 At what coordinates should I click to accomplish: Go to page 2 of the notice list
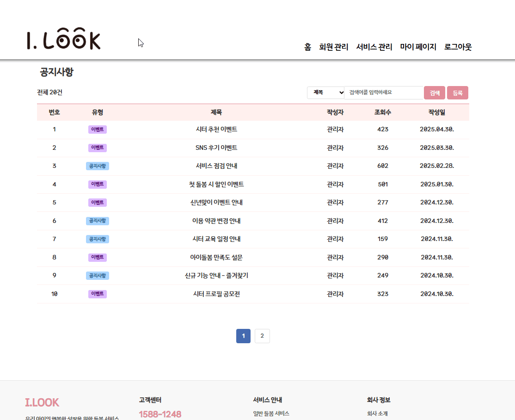(262, 336)
